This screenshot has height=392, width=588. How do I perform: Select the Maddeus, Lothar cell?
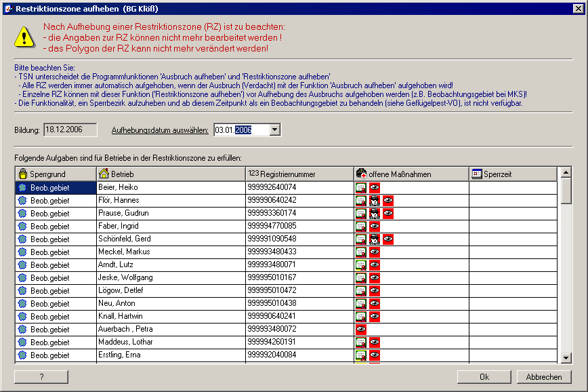point(171,342)
